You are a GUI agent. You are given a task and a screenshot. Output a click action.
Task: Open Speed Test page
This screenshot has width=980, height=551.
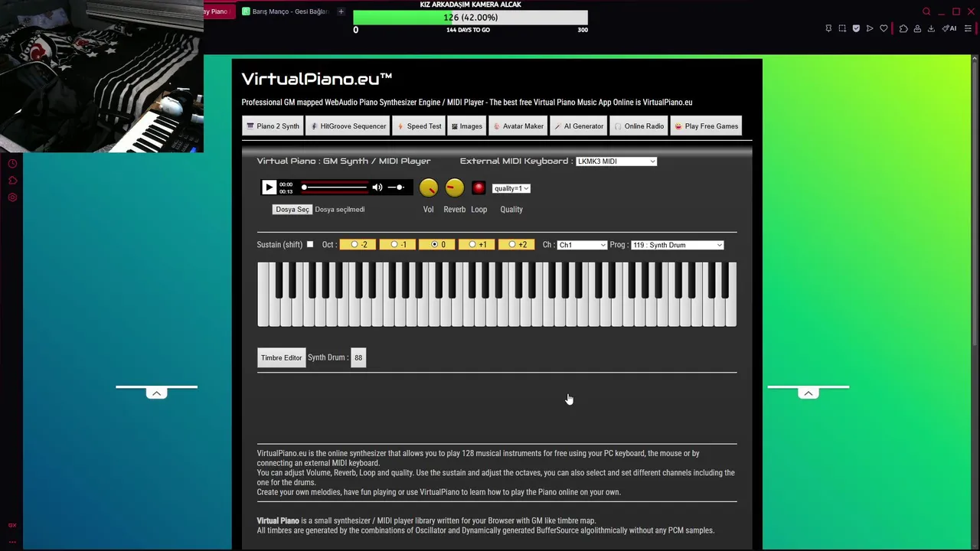click(419, 126)
